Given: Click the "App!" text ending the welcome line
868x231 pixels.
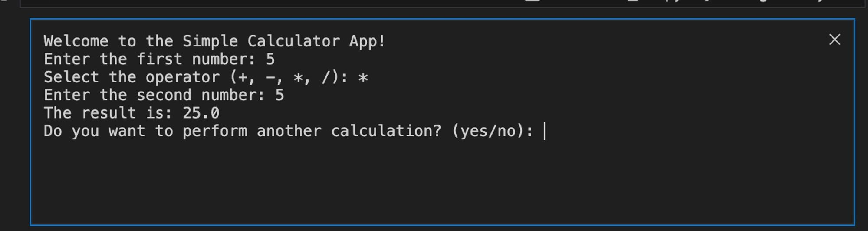Looking at the screenshot, I should tap(367, 41).
